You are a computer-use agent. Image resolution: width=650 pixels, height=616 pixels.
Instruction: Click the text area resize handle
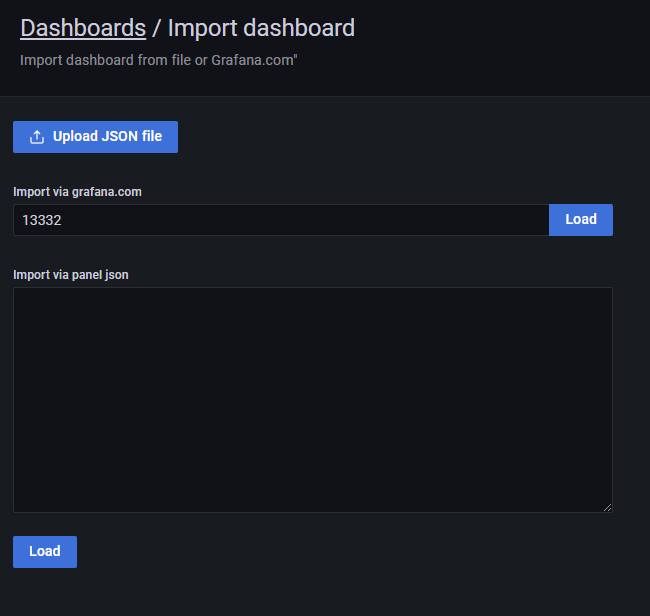(x=607, y=507)
